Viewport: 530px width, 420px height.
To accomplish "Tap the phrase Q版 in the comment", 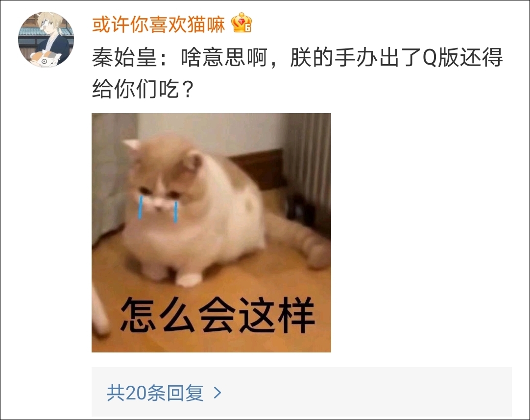I will (441, 57).
